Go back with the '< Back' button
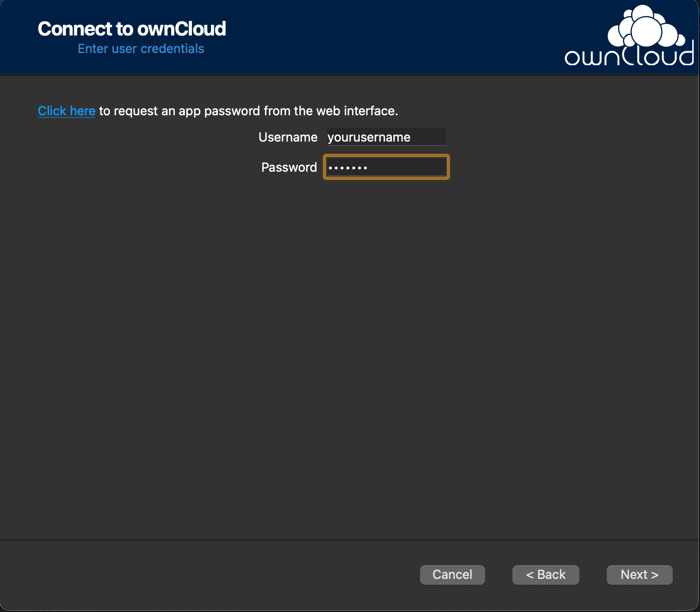The width and height of the screenshot is (700, 612). pyautogui.click(x=545, y=575)
